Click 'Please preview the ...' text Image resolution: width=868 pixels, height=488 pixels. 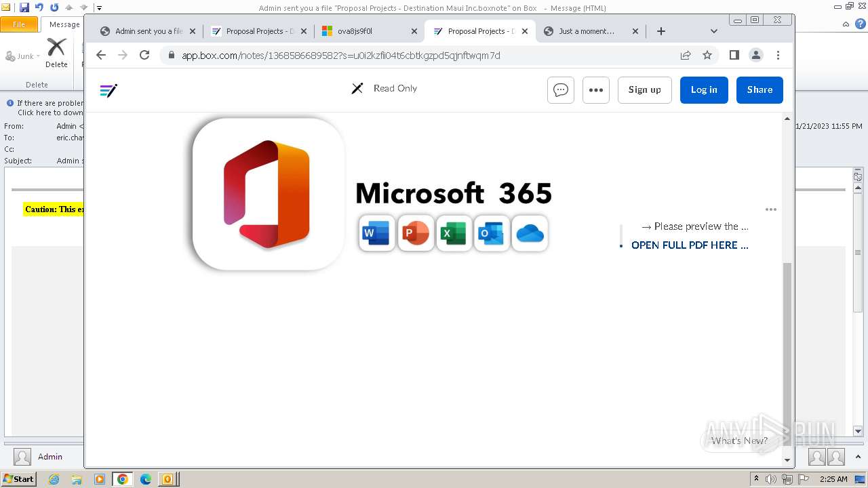click(x=701, y=226)
